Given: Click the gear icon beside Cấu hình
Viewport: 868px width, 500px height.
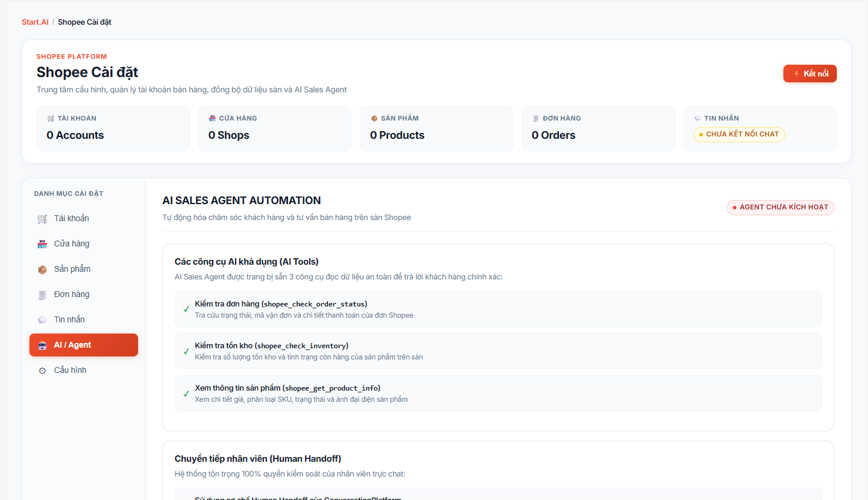Looking at the screenshot, I should 42,371.
